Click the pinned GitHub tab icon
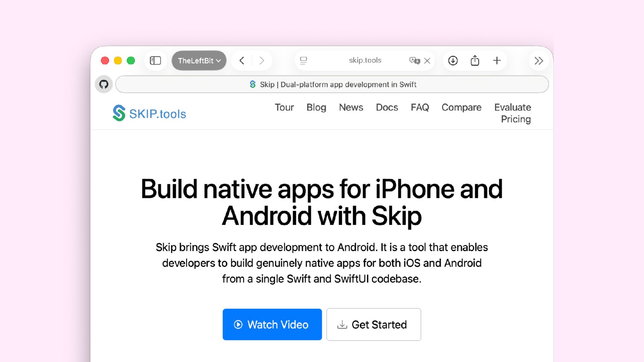 (104, 84)
